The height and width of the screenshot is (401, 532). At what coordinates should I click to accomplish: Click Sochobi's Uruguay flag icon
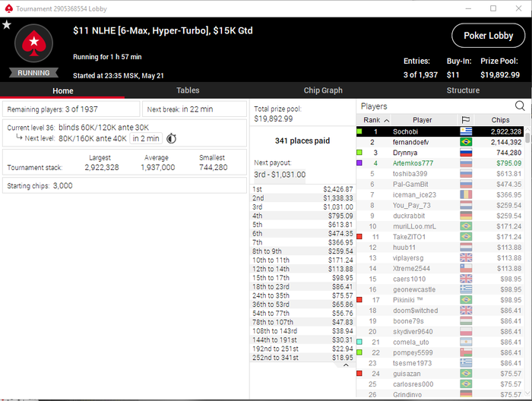(x=466, y=131)
